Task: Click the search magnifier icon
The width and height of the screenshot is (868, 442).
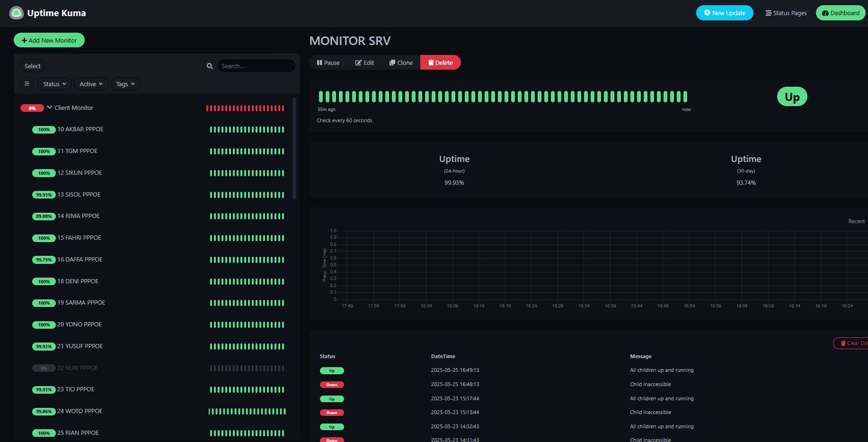Action: coord(210,66)
